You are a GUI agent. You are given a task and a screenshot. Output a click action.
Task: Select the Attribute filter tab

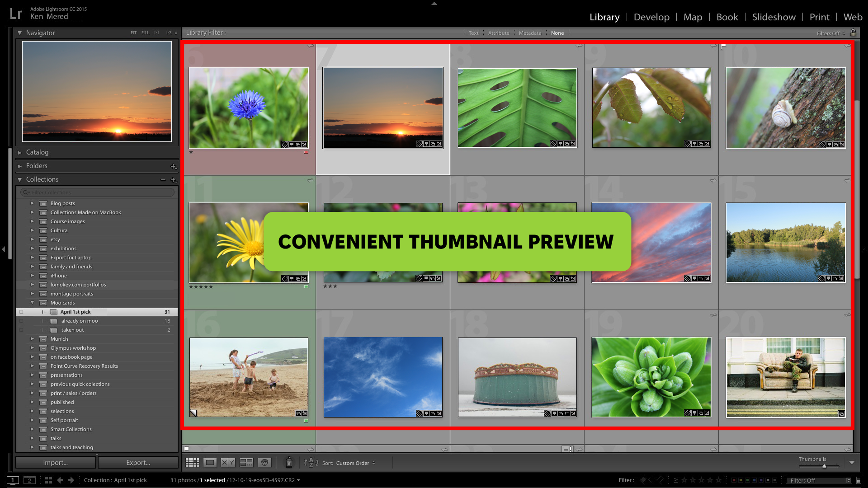point(499,33)
